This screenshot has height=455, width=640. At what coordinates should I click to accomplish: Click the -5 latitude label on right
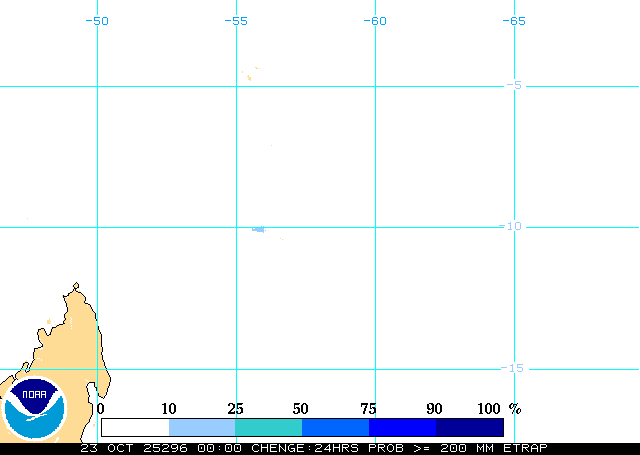coord(514,86)
